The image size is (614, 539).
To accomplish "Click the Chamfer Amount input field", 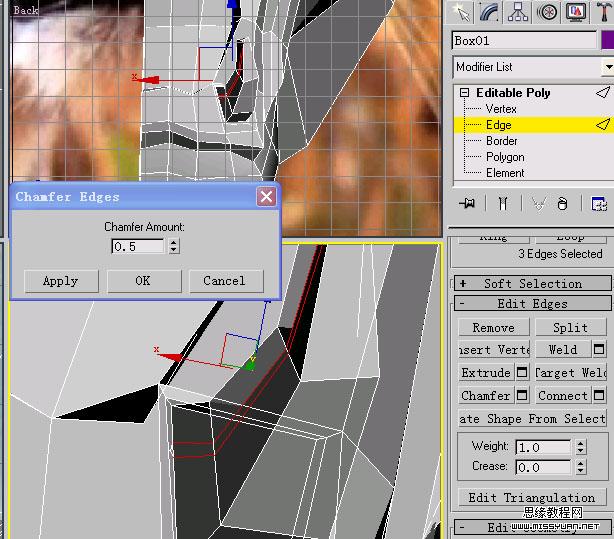I will tap(137, 246).
